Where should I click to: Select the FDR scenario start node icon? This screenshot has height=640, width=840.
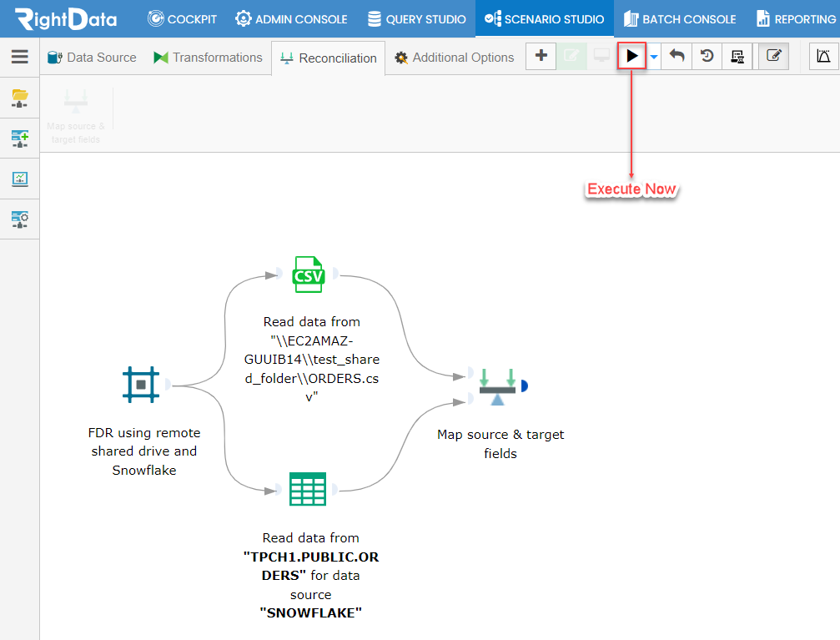[141, 385]
